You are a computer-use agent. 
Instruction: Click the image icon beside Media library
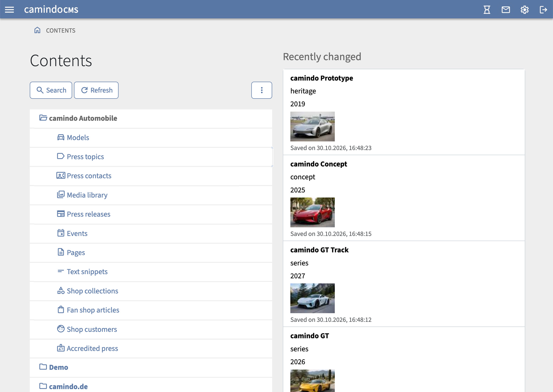[x=61, y=195]
